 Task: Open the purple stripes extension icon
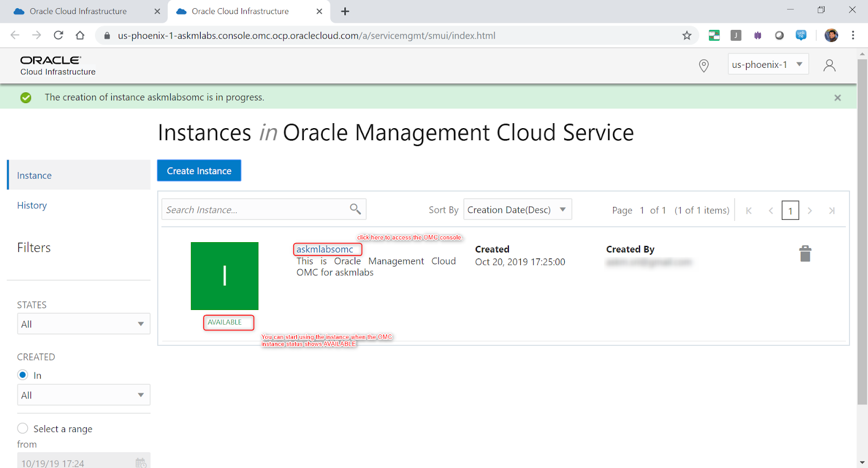tap(757, 35)
